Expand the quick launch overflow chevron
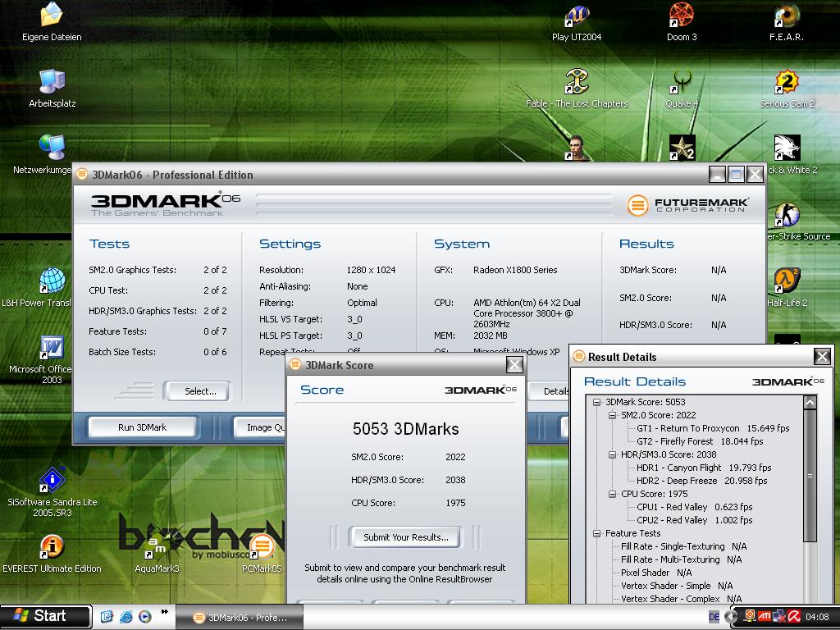This screenshot has height=630, width=840. tap(164, 611)
